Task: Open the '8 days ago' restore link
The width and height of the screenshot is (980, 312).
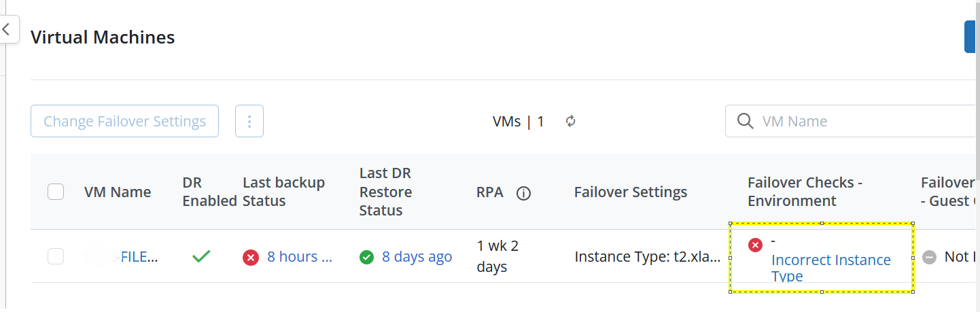Action: 417,257
